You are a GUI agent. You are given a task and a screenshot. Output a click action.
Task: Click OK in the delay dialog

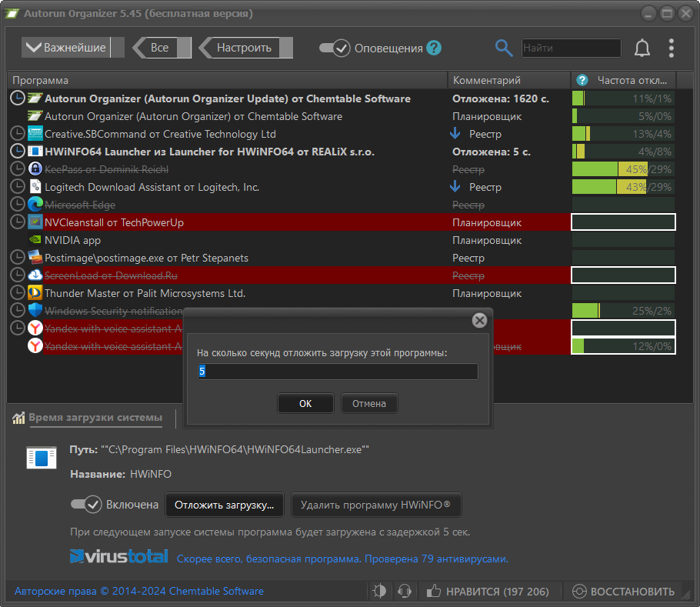click(x=305, y=403)
